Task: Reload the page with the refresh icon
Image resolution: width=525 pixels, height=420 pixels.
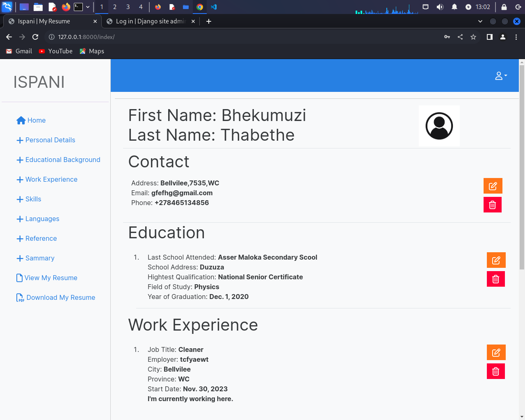Action: point(35,37)
